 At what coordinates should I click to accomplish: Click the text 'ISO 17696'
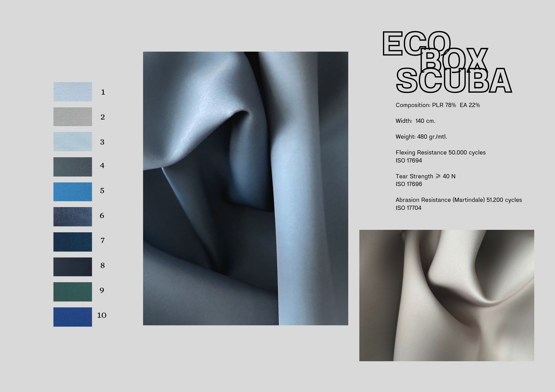click(409, 184)
